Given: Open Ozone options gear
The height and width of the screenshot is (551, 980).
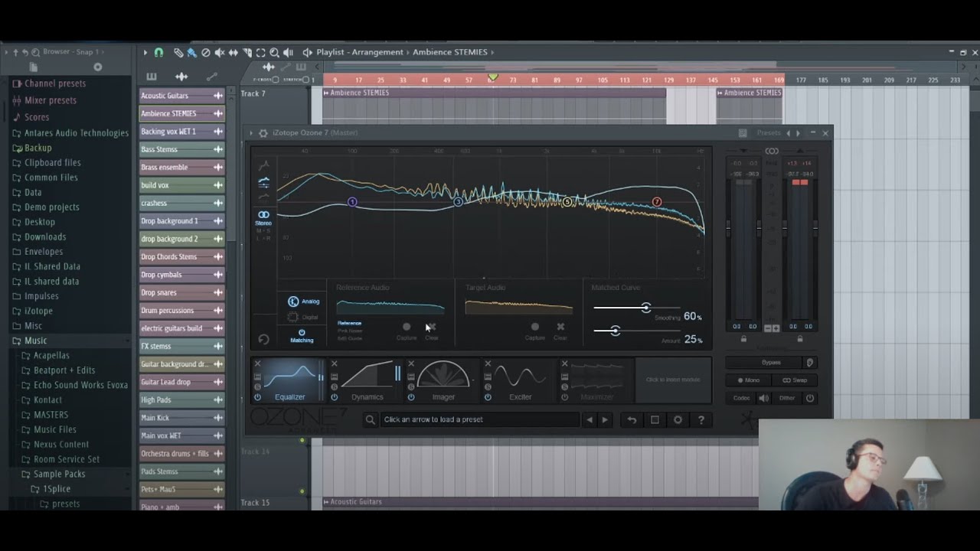Looking at the screenshot, I should point(678,419).
